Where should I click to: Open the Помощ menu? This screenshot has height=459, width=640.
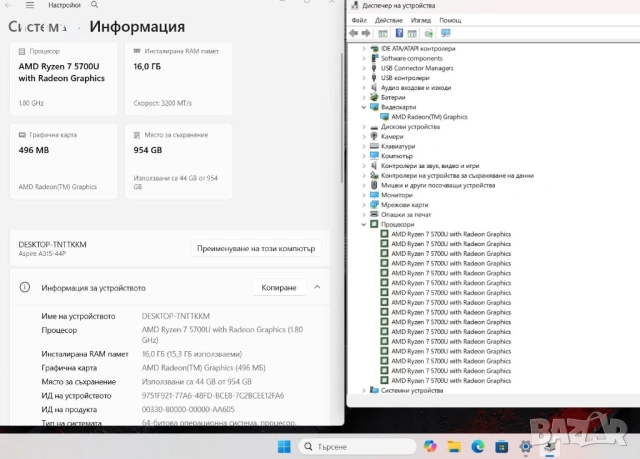tap(450, 20)
